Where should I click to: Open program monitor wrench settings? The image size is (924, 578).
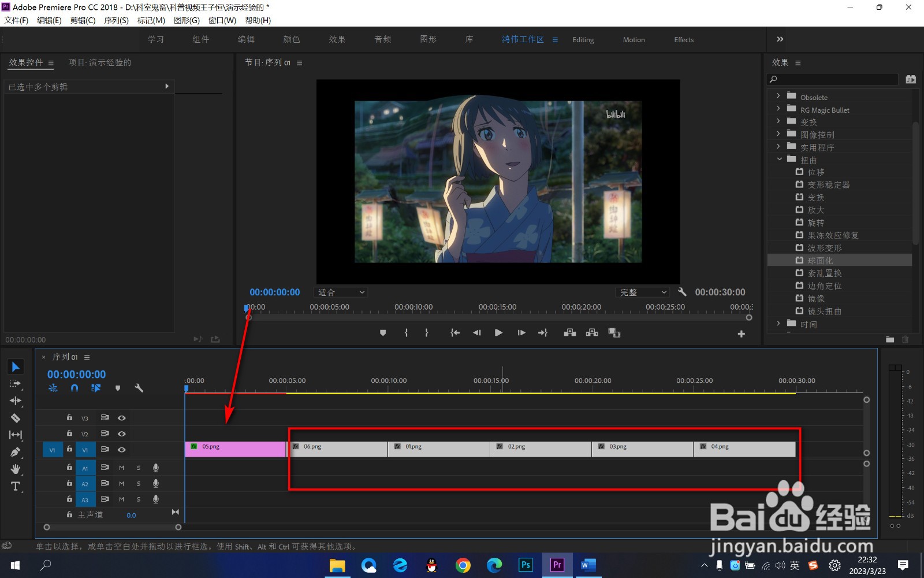point(682,292)
